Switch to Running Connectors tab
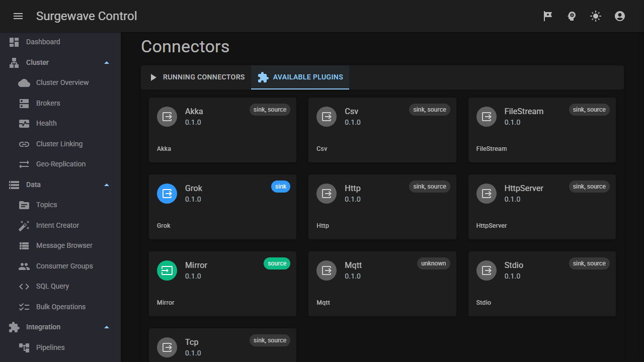 [x=196, y=77]
